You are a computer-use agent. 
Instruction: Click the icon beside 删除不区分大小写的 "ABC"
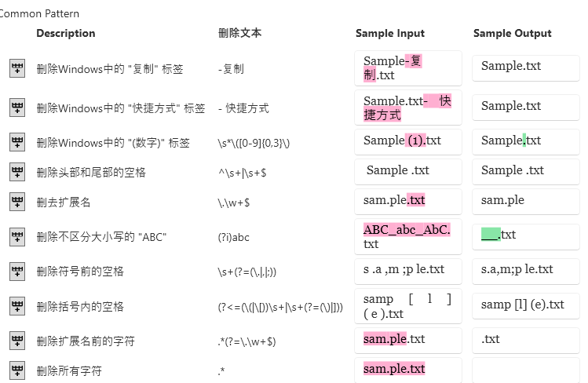[x=17, y=236]
